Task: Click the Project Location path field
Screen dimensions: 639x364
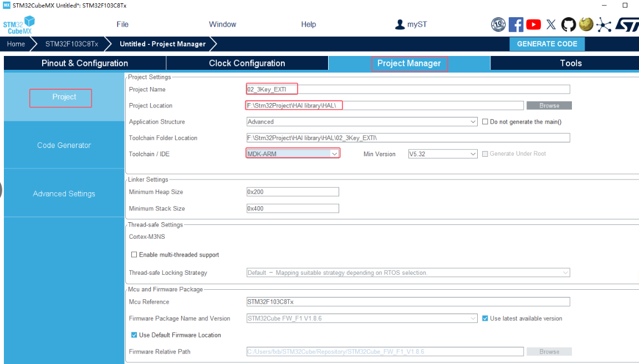Action: tap(385, 106)
